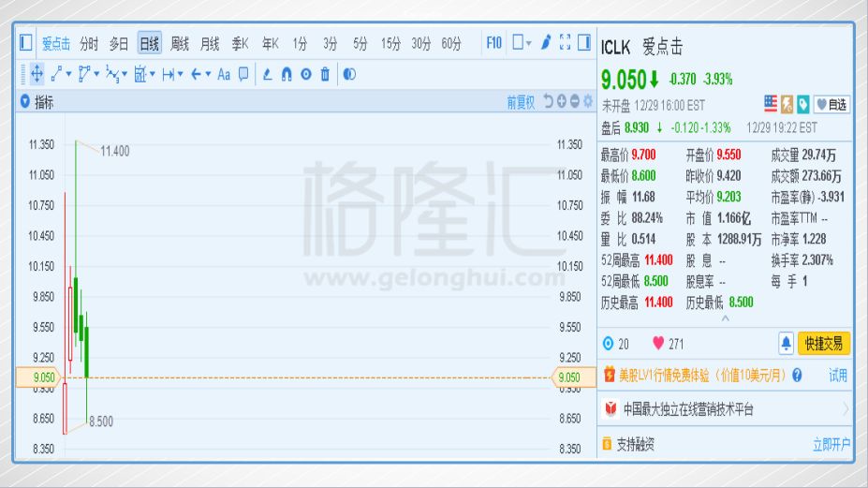This screenshot has height=488, width=868.
Task: Choose the 1分 minute interval
Action: 300,44
